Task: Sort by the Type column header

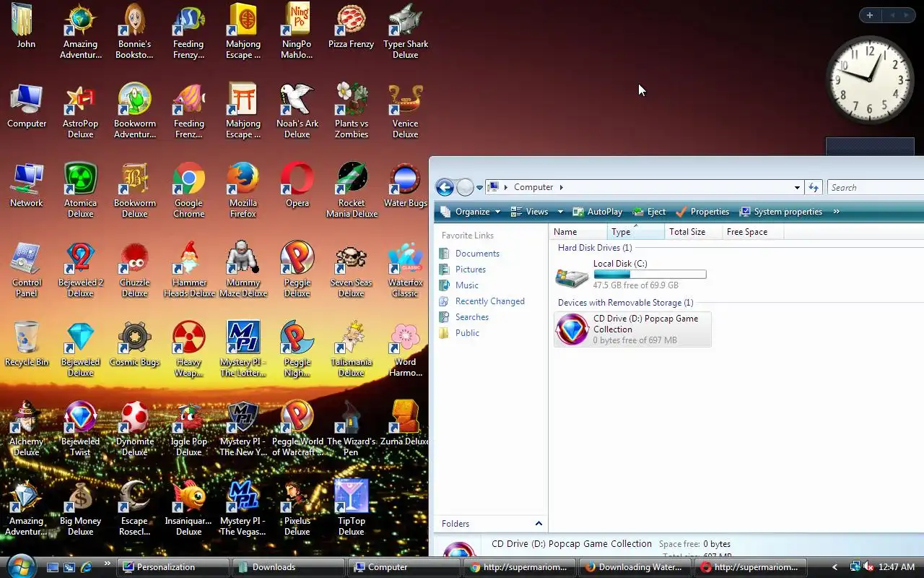Action: tap(635, 232)
